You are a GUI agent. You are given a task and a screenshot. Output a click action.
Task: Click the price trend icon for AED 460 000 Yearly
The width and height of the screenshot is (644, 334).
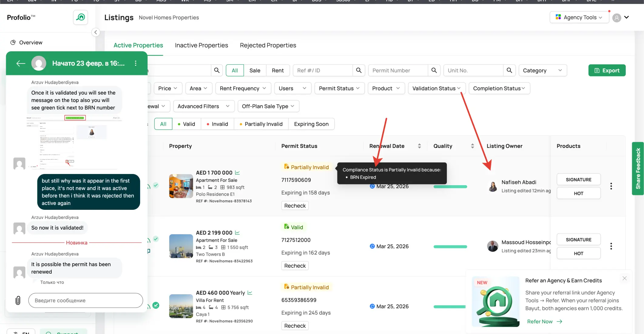click(x=250, y=293)
